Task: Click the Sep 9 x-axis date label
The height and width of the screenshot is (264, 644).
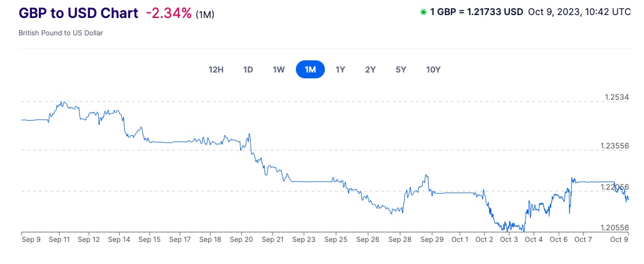Action: pyautogui.click(x=31, y=239)
